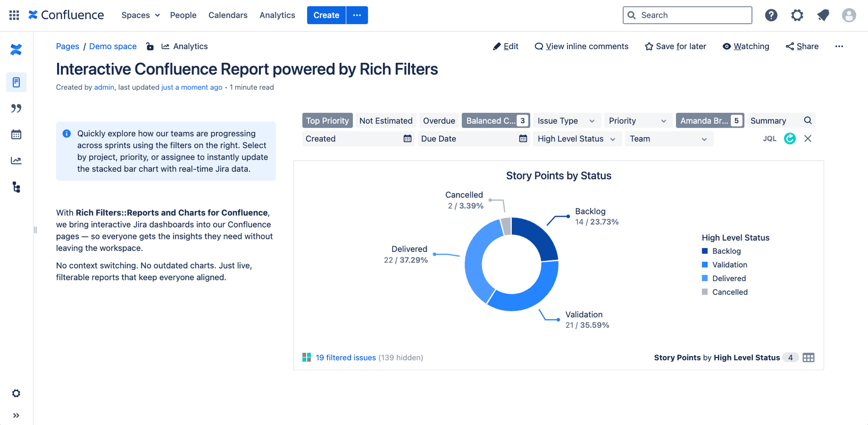Toggle Delivered in chart legend
This screenshot has height=425, width=868.
[724, 279]
